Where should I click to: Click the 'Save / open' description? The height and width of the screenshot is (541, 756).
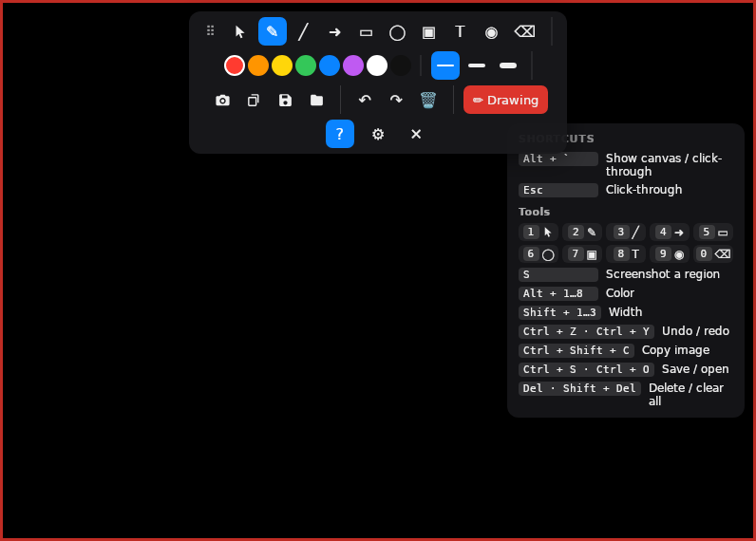coord(695,369)
